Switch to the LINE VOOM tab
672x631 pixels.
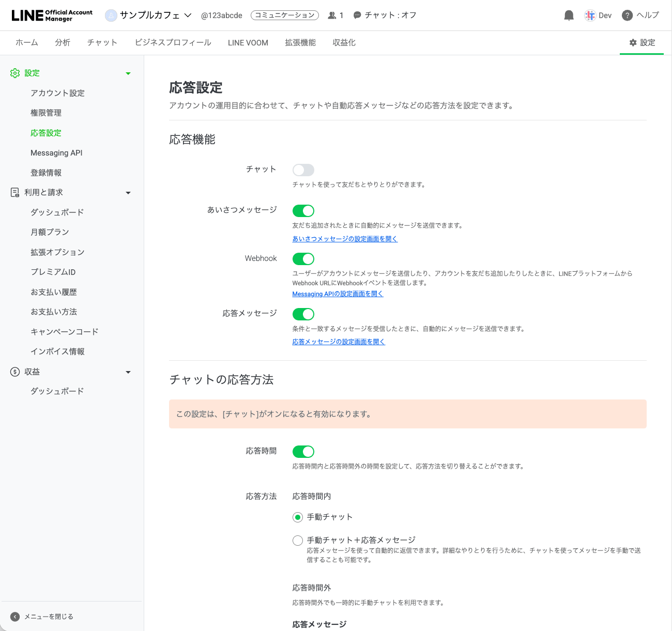[248, 43]
